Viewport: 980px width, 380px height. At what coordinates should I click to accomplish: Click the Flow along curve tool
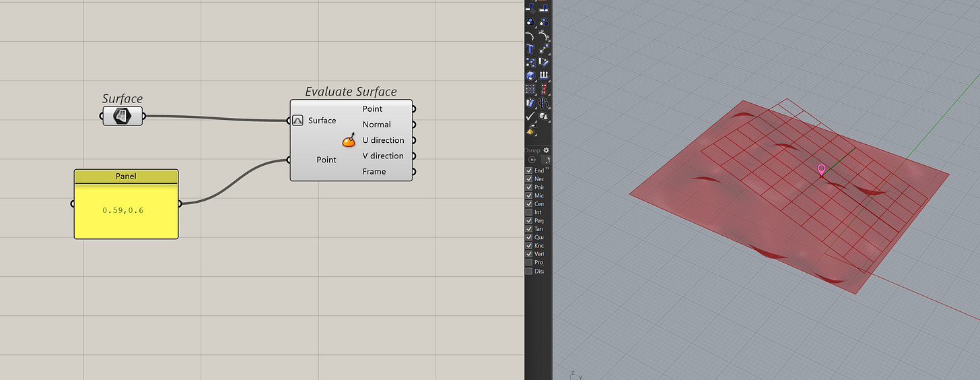(543, 102)
